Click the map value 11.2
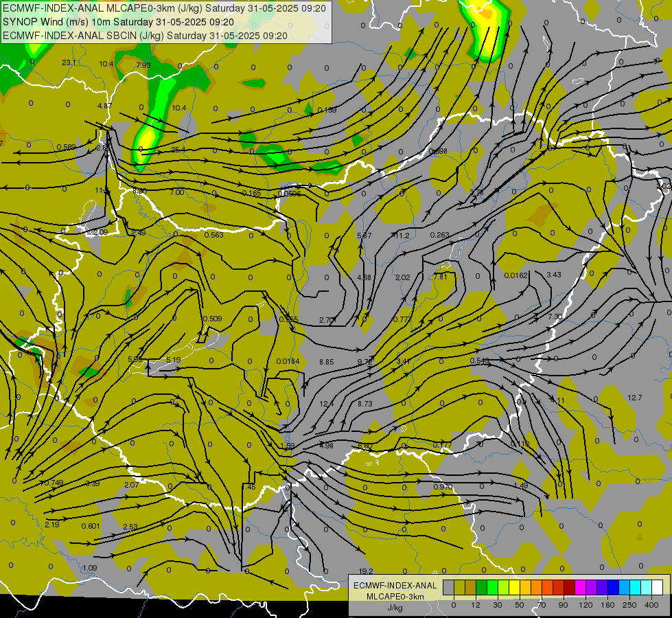The image size is (672, 618). click(x=402, y=236)
